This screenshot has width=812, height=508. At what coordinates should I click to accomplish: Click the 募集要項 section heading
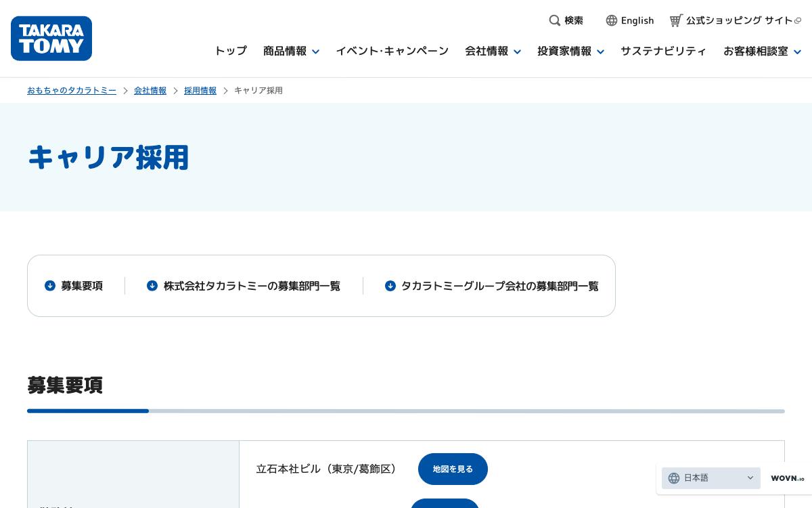click(65, 385)
